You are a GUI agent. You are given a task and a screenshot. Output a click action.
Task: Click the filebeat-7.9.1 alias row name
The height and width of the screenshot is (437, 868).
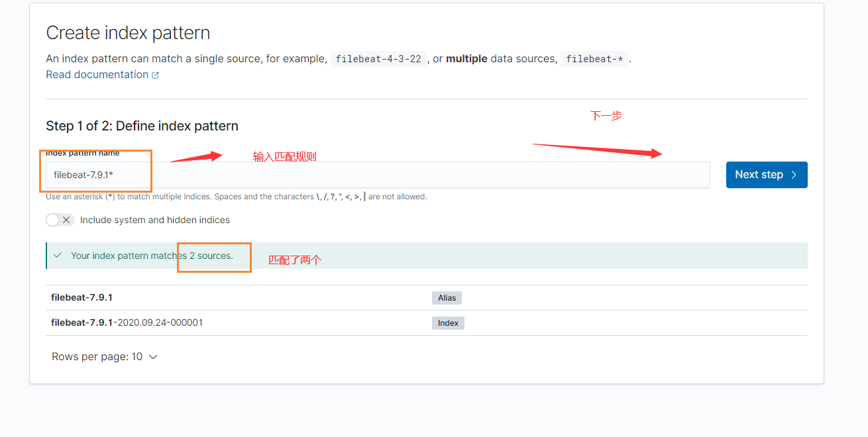[x=81, y=297]
